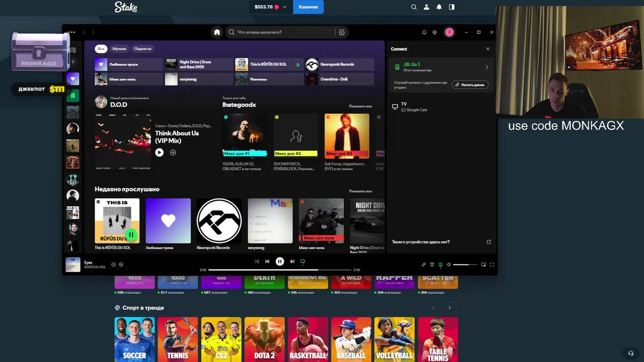Click Начать джем button
Viewport: 644px width, 362px height.
coord(470,84)
